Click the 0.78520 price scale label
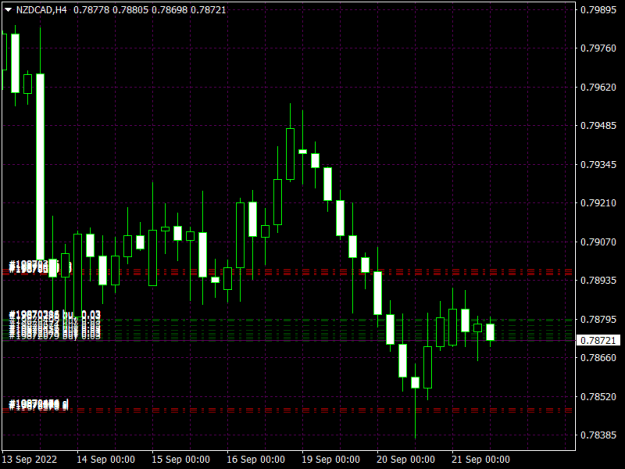This screenshot has width=625, height=469. pyautogui.click(x=598, y=396)
